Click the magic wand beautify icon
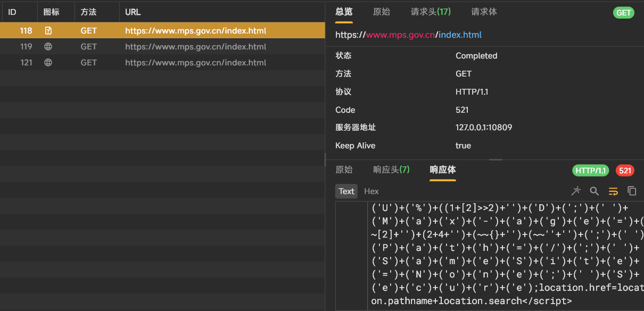The image size is (644, 311). pos(576,191)
